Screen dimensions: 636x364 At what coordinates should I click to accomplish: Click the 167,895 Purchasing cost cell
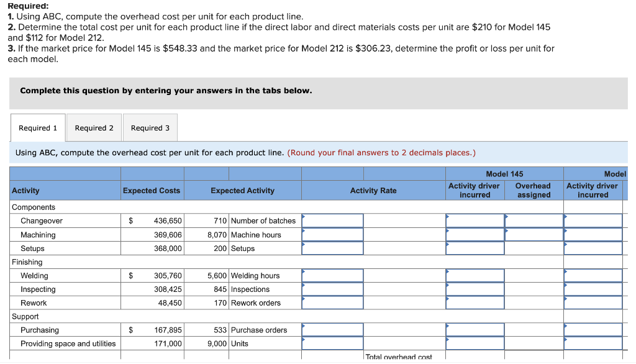click(153, 330)
